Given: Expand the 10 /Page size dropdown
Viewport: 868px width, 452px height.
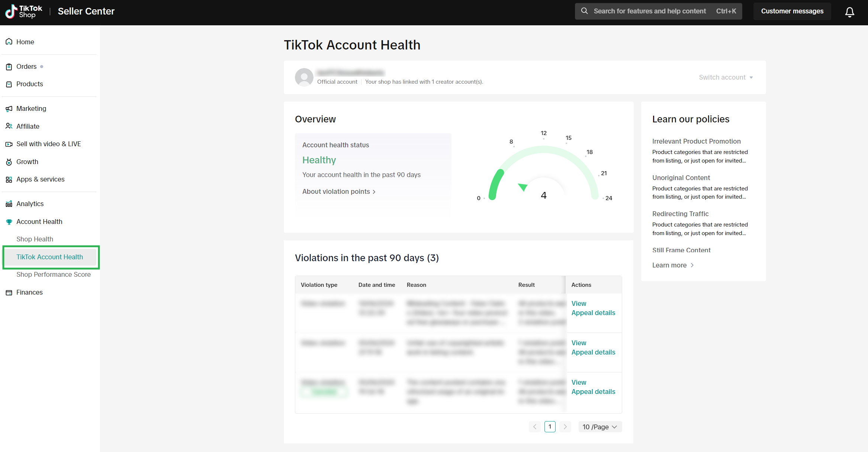Looking at the screenshot, I should point(599,427).
